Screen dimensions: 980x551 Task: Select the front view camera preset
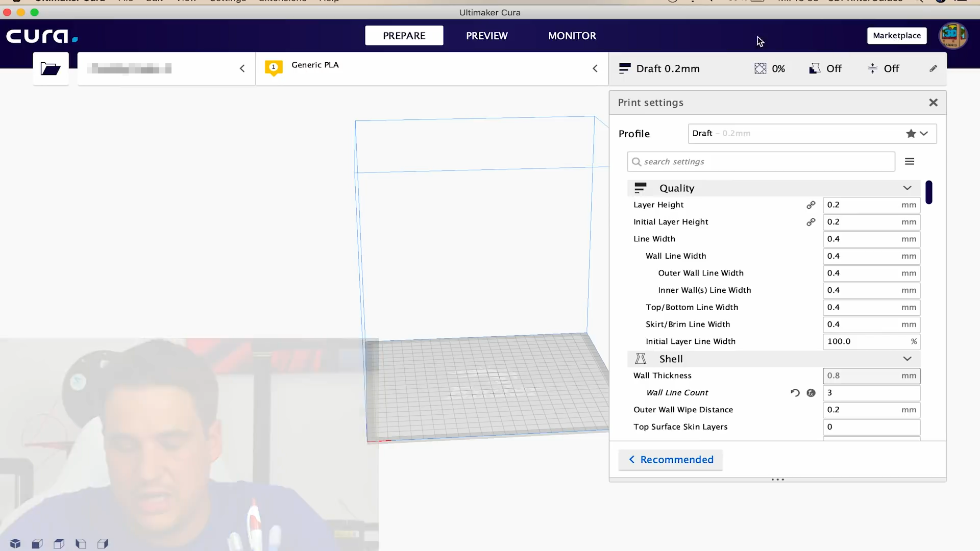point(37,543)
